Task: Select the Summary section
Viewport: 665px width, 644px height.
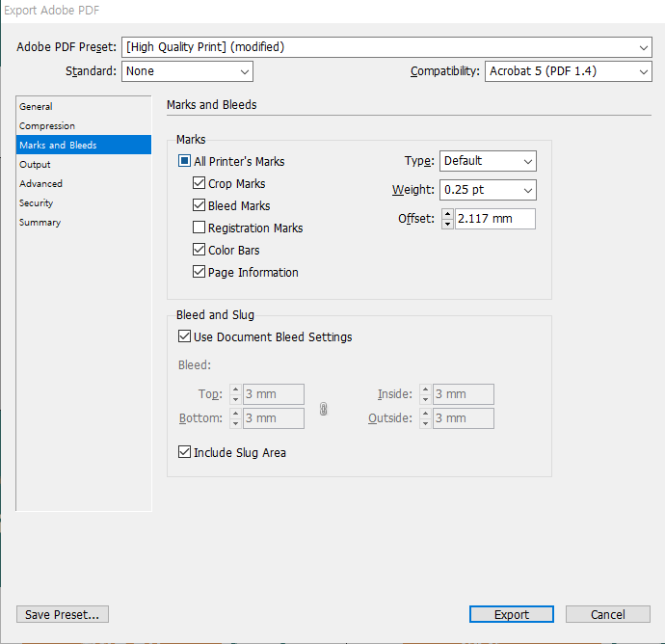Action: (x=84, y=223)
